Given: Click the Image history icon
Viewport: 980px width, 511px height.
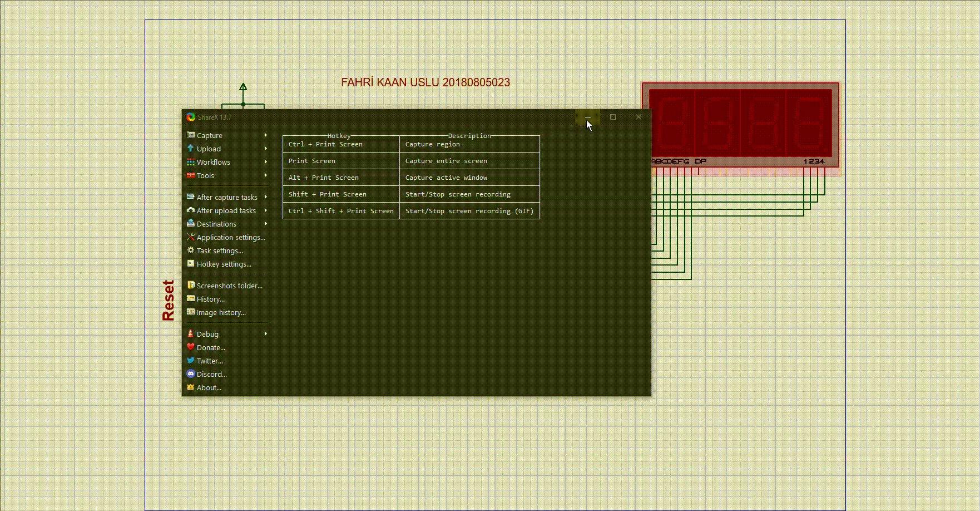Looking at the screenshot, I should tap(191, 312).
